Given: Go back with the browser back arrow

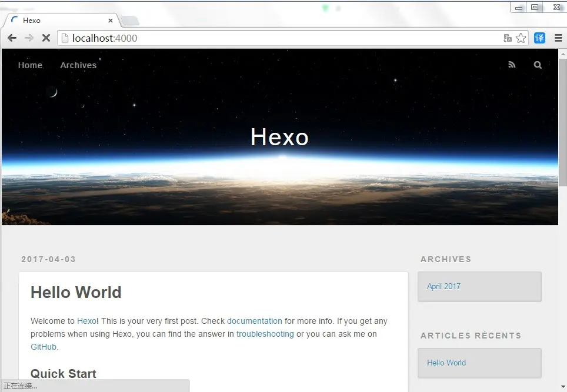Looking at the screenshot, I should click(x=12, y=38).
